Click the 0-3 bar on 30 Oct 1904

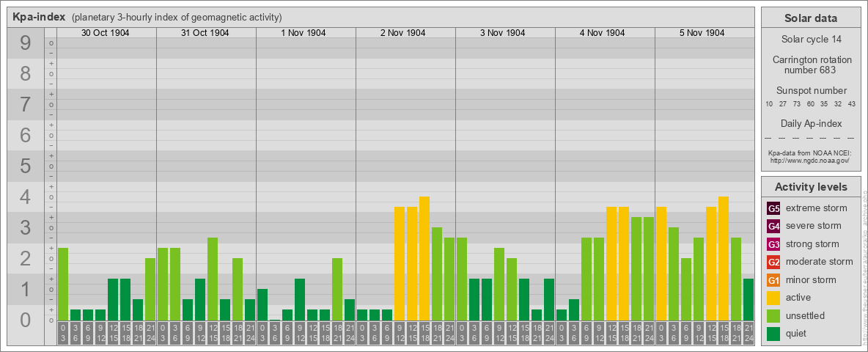click(x=62, y=284)
